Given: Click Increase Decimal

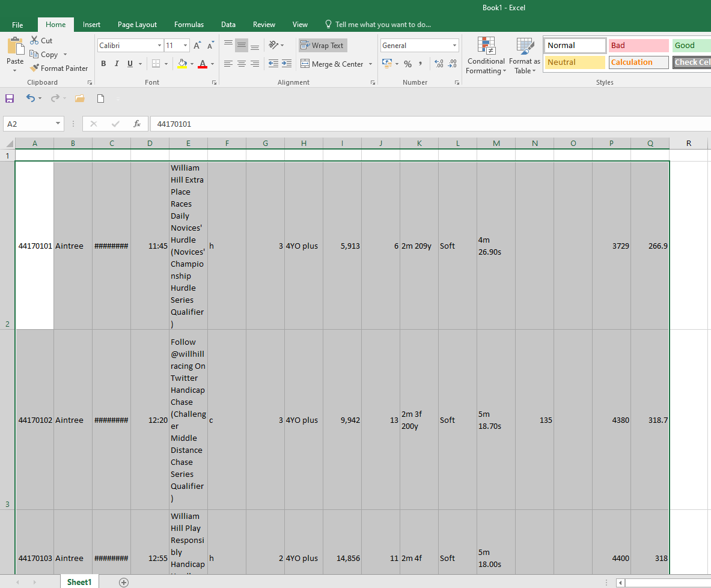Looking at the screenshot, I should 438,64.
